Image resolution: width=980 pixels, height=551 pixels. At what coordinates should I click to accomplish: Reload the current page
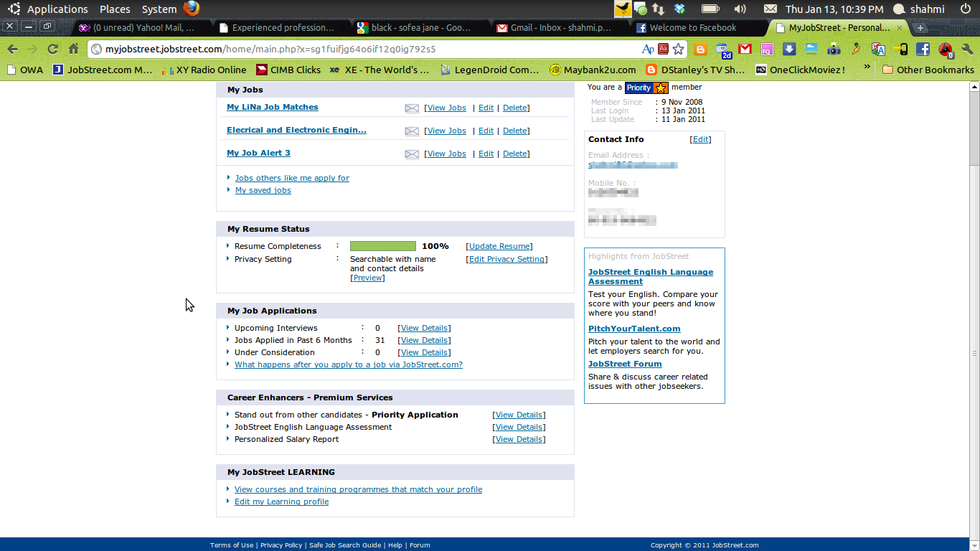(x=52, y=49)
